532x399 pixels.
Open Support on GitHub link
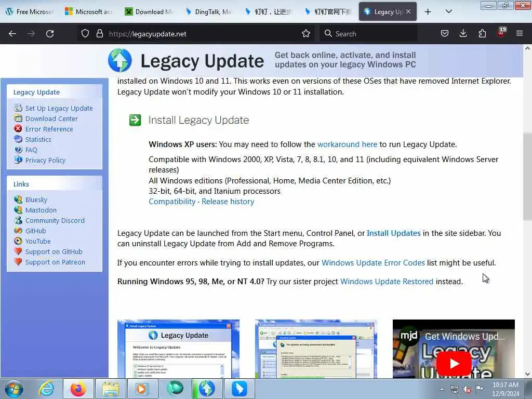[x=54, y=252]
